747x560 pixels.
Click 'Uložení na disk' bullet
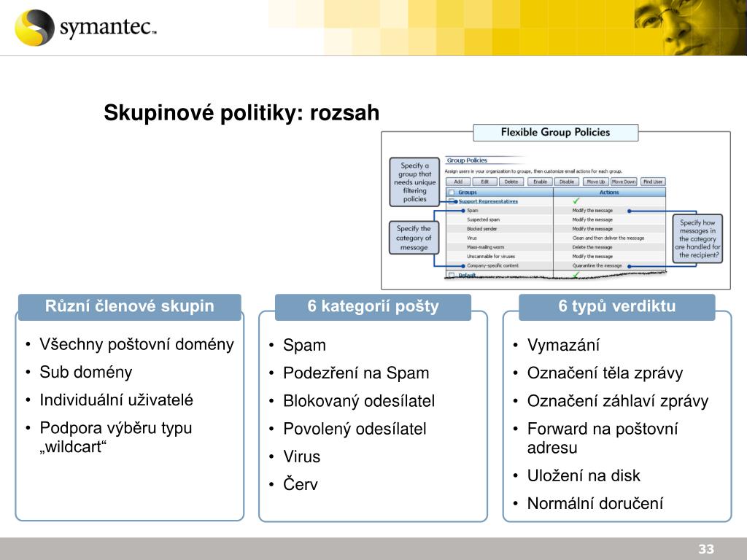(584, 475)
